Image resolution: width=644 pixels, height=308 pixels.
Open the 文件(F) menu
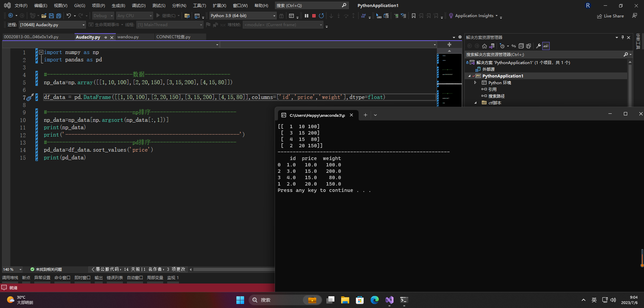pyautogui.click(x=21, y=5)
